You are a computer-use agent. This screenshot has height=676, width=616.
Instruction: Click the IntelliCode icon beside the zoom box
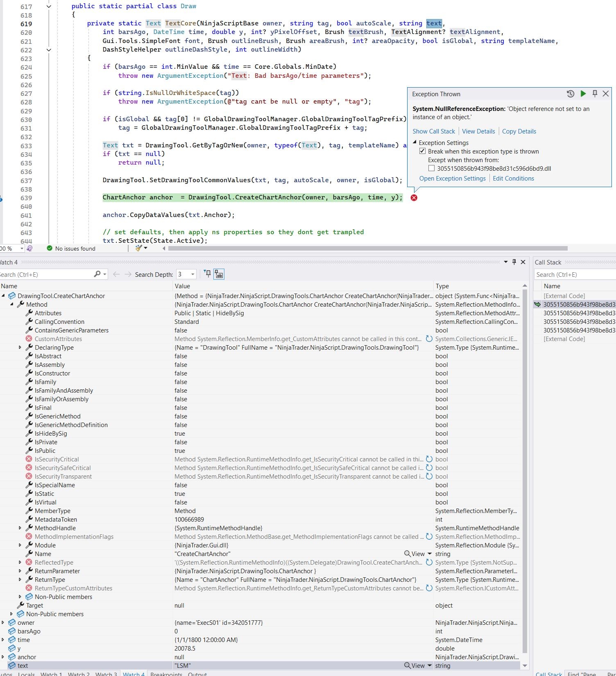[29, 249]
